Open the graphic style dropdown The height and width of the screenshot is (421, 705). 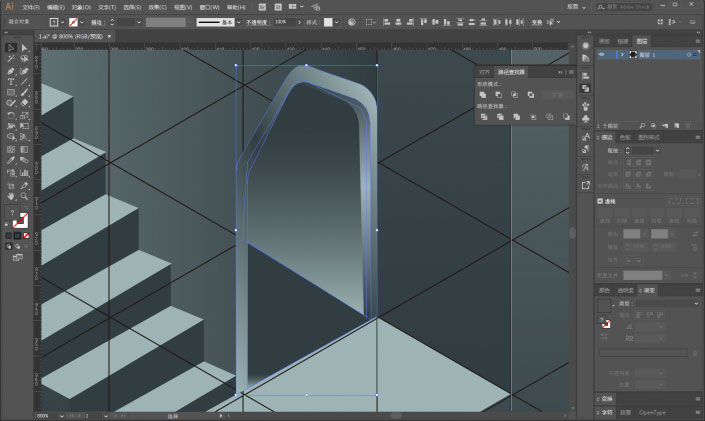pyautogui.click(x=336, y=22)
